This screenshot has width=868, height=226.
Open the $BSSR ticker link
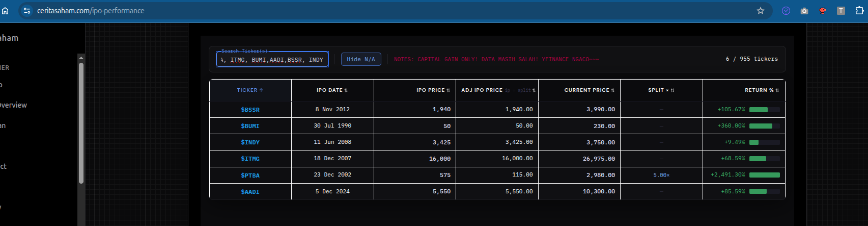point(250,110)
